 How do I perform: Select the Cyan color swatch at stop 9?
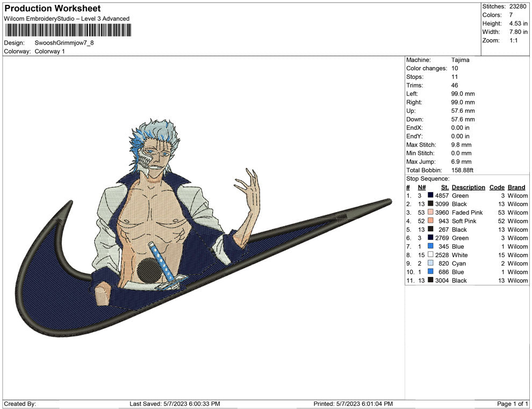pyautogui.click(x=430, y=263)
